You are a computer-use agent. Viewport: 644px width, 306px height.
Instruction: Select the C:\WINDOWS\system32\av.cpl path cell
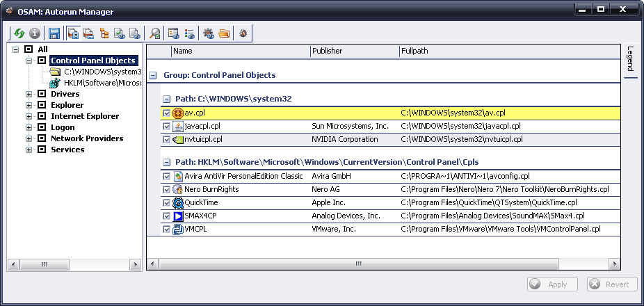[x=453, y=113]
